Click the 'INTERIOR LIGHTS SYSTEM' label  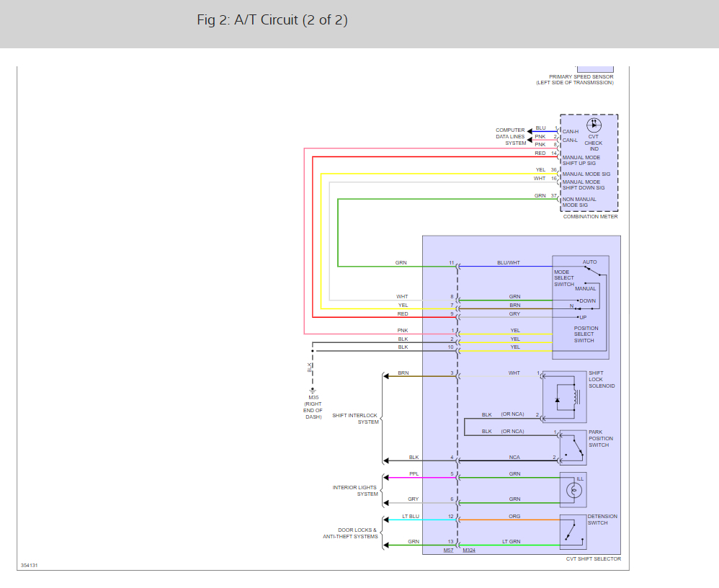(355, 491)
